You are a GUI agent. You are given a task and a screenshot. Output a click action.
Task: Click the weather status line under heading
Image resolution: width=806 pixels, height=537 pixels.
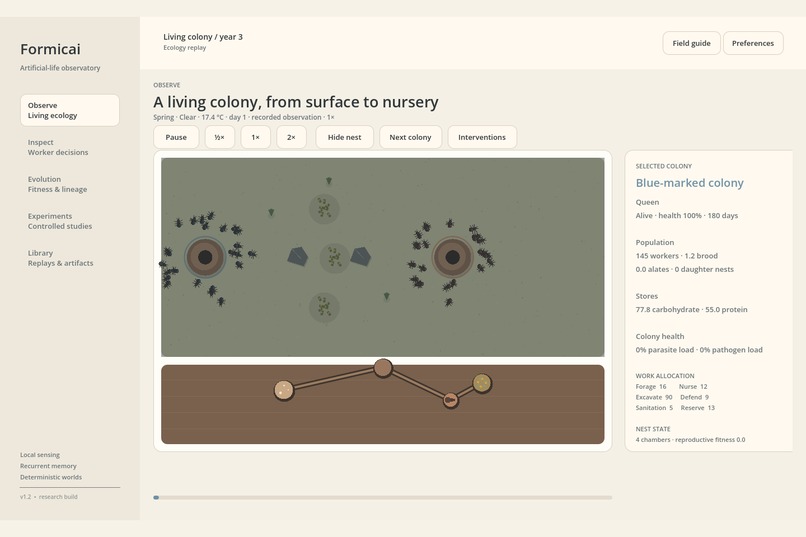pyautogui.click(x=244, y=117)
